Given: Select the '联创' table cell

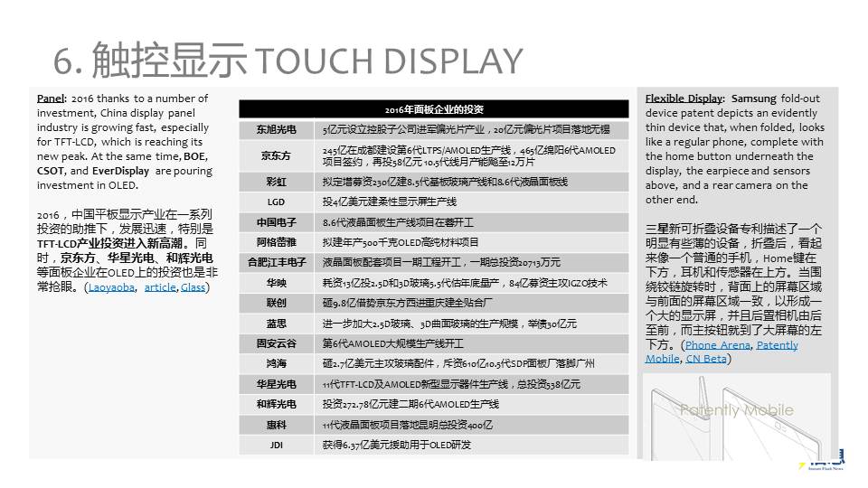Looking at the screenshot, I should click(277, 304).
